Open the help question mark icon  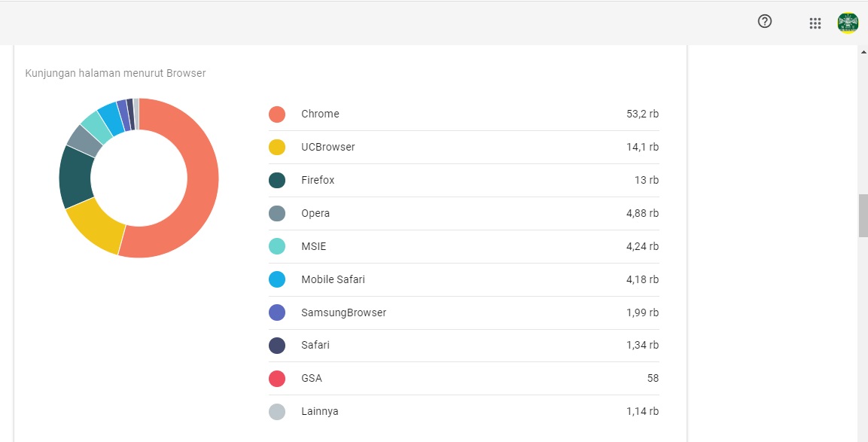(x=764, y=22)
